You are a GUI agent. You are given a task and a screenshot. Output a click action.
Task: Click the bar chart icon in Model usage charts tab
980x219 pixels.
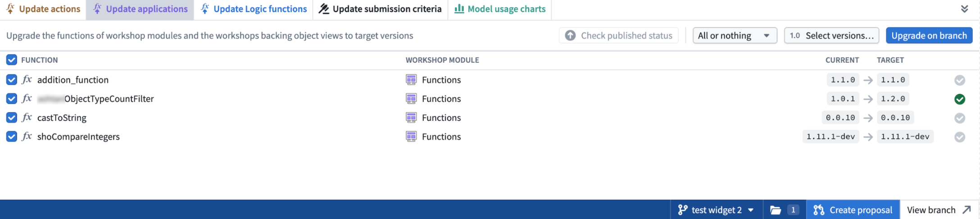(x=459, y=9)
